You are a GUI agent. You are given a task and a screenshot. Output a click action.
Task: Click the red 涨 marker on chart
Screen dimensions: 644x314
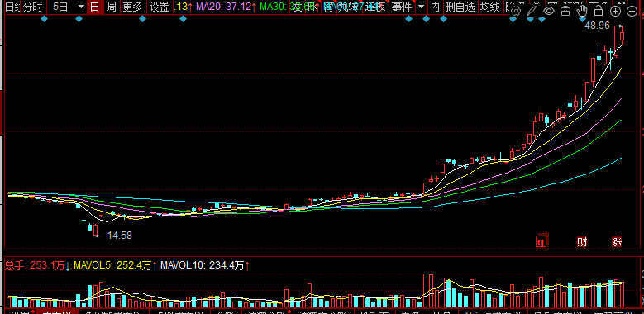point(617,242)
